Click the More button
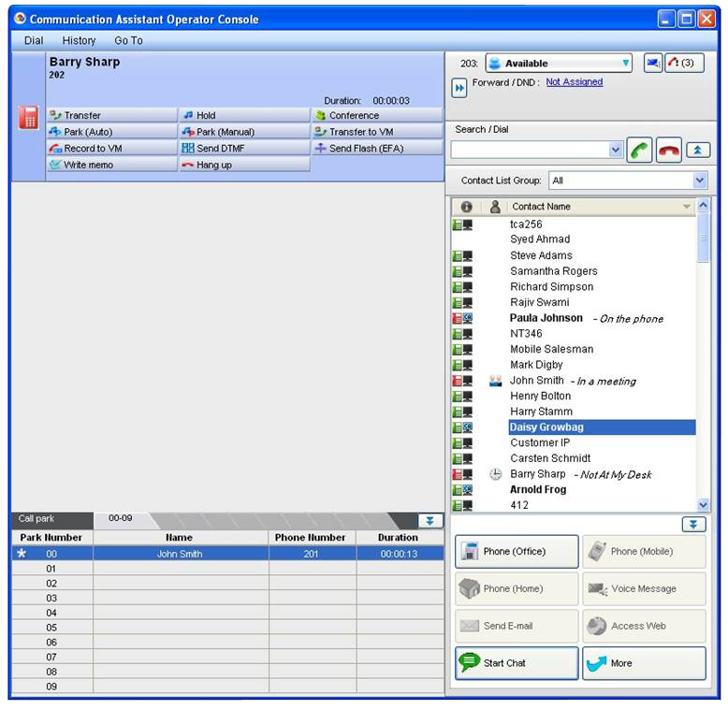728x709 pixels. coord(644,663)
